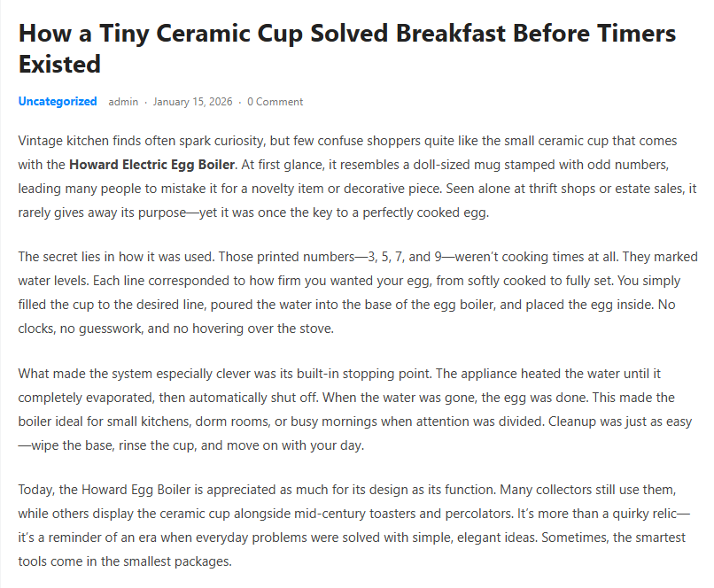
Task: Open the 0 Comment link
Action: [x=275, y=102]
